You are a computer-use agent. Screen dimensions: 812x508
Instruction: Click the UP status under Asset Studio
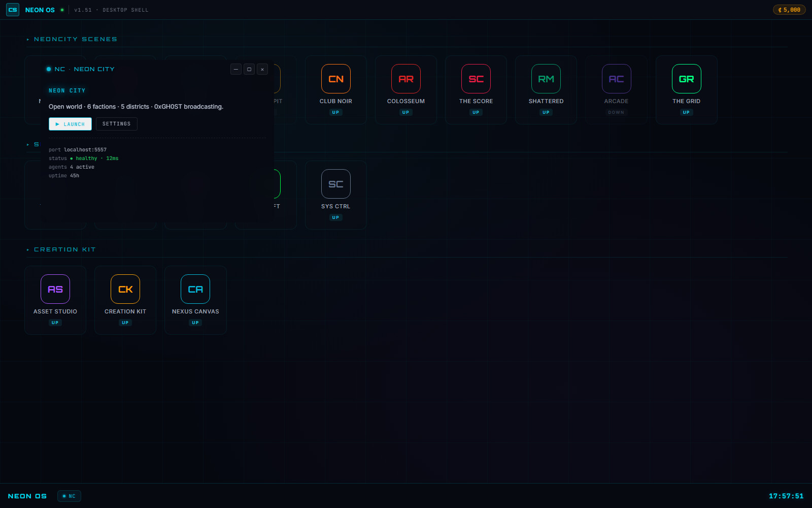[55, 323]
